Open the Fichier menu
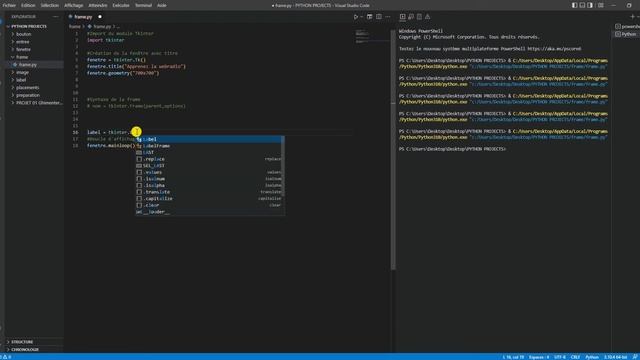The image size is (640, 360). 9,5
